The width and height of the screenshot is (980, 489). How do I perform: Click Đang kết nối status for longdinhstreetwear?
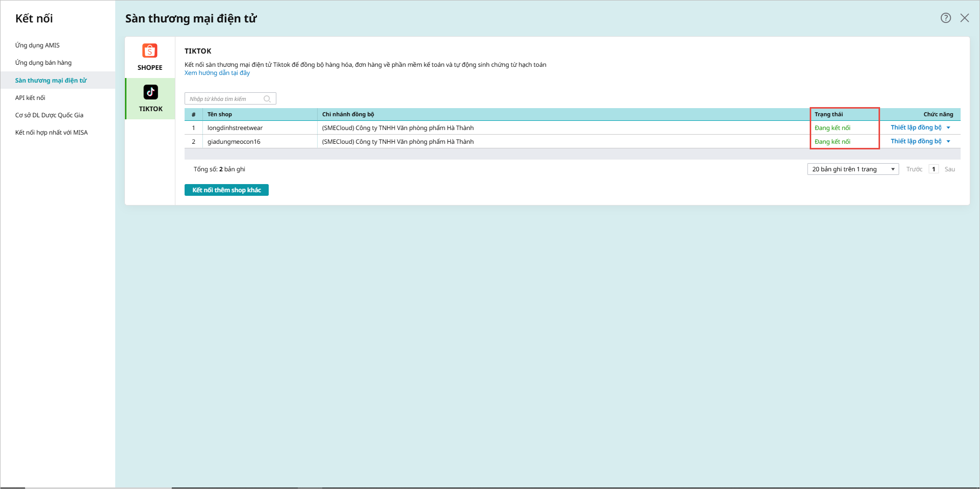pos(832,128)
